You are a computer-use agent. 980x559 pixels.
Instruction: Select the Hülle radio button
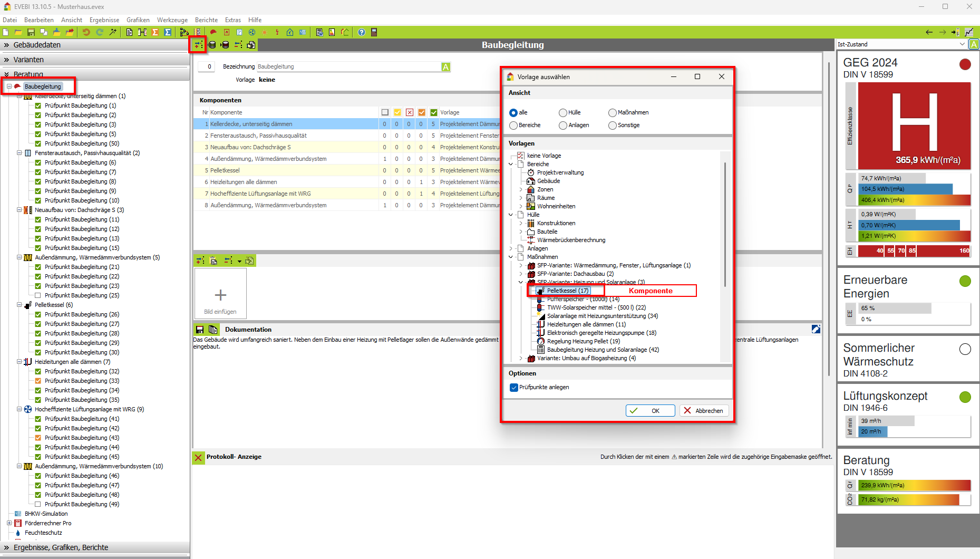(x=563, y=113)
